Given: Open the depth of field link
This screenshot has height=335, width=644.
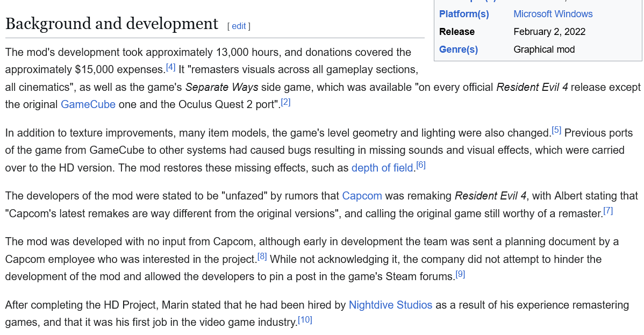Looking at the screenshot, I should (x=382, y=168).
